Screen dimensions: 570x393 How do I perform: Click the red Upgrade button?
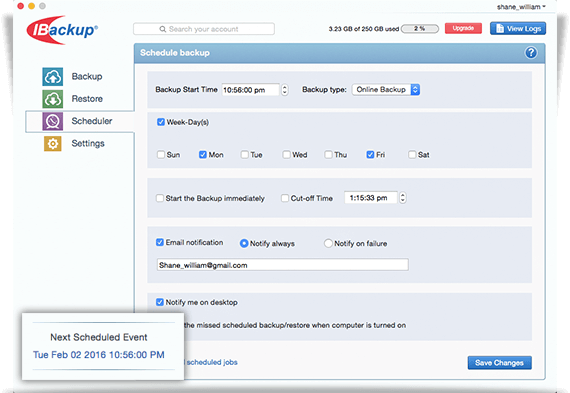point(463,28)
